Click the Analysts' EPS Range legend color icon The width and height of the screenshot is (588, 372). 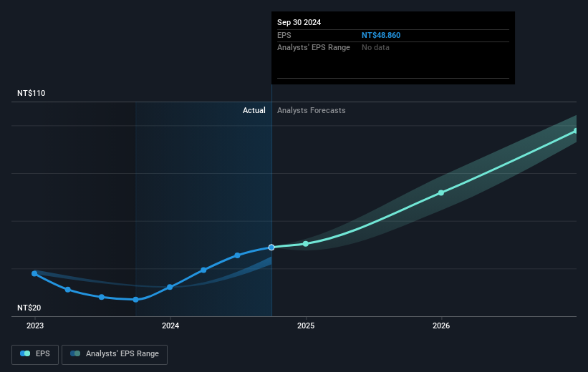point(75,353)
